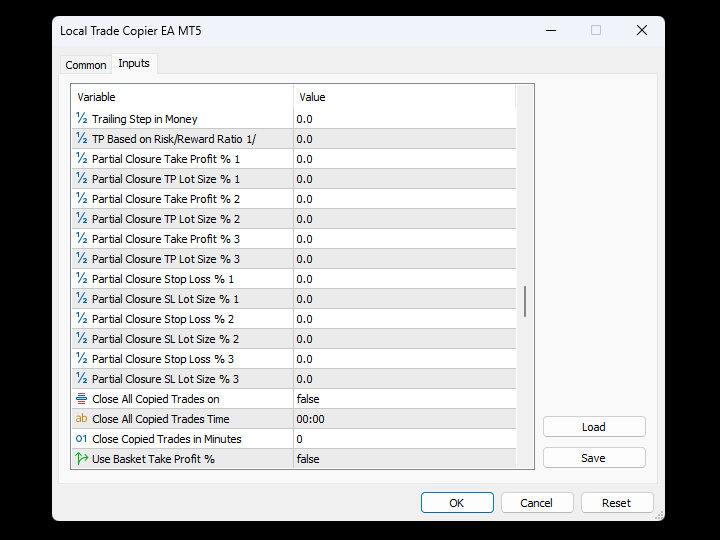Click the icon beside Partial Closure TP Lot Size % 1

pyautogui.click(x=82, y=178)
